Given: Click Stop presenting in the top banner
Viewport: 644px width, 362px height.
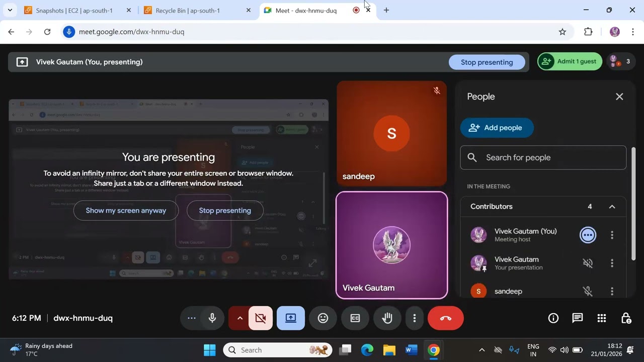Looking at the screenshot, I should pyautogui.click(x=487, y=62).
